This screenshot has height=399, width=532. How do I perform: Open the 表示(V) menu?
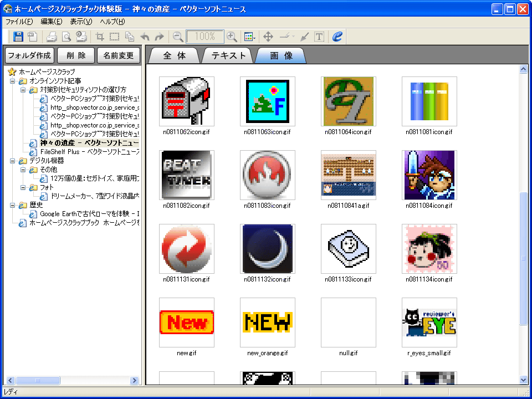point(81,22)
